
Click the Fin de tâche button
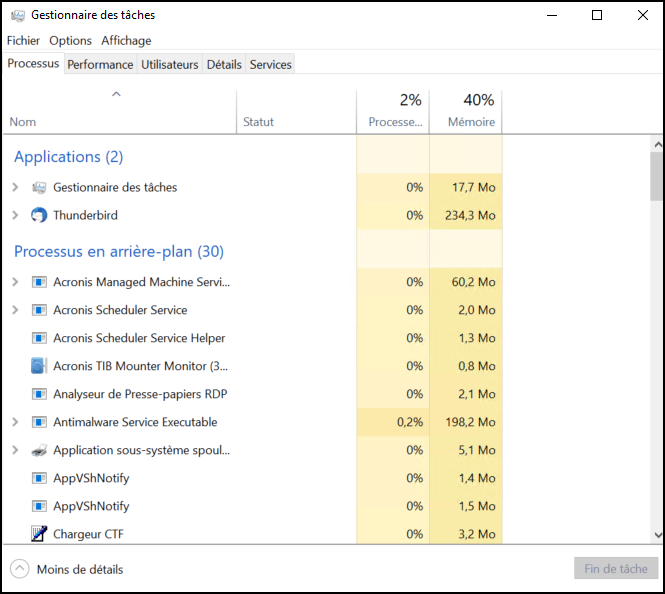(x=616, y=569)
